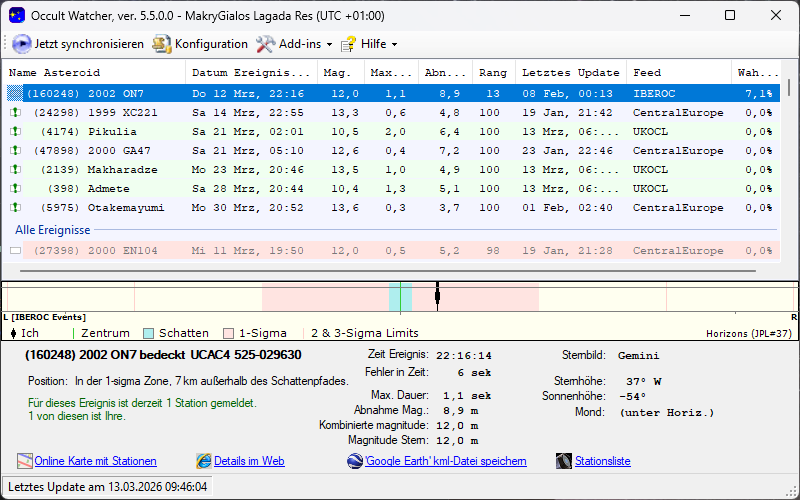Click the Alle Ereignisse group header
The width and height of the screenshot is (800, 500).
click(53, 230)
